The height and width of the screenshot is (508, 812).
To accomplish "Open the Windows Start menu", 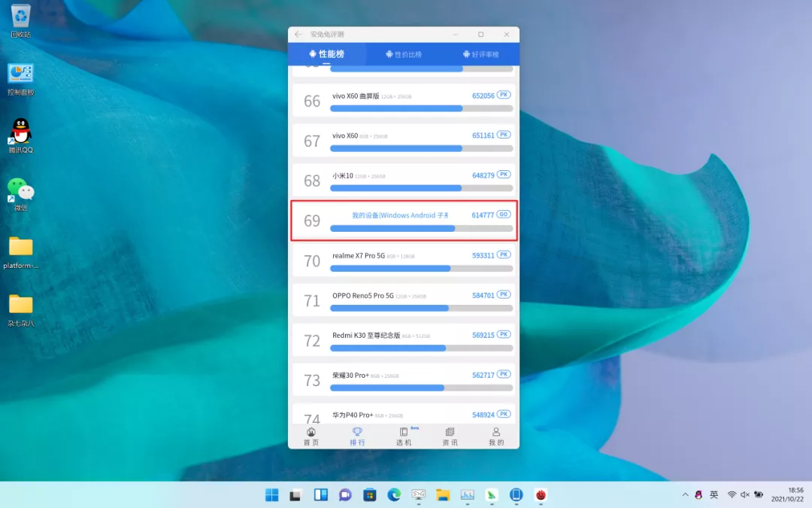I will click(272, 495).
